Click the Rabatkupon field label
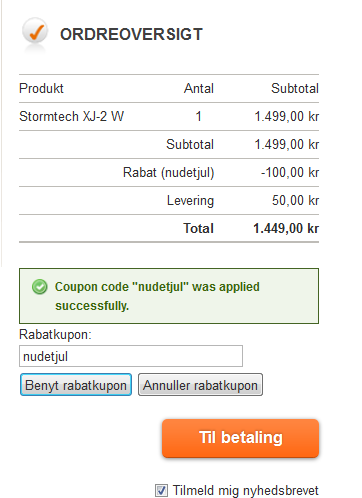 (x=55, y=334)
